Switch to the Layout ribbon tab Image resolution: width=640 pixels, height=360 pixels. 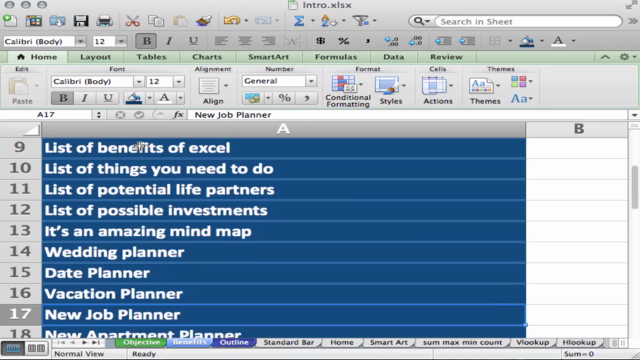pos(95,57)
